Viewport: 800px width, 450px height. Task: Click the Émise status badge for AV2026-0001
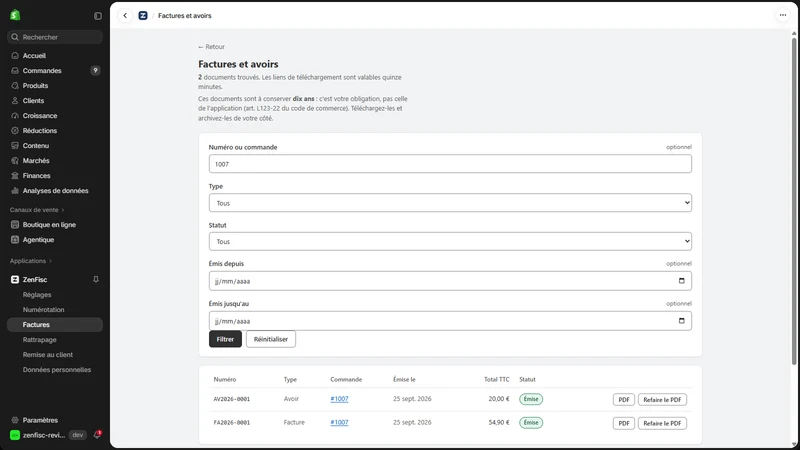pos(531,399)
